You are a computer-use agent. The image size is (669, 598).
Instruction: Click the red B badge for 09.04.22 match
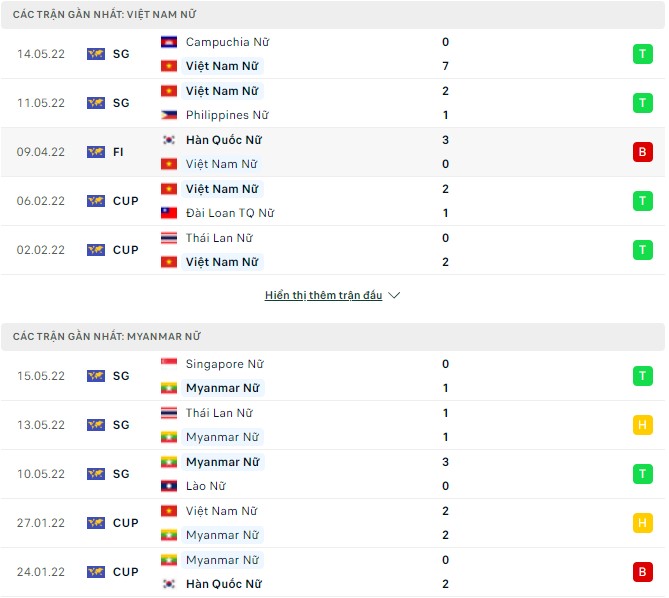point(641,152)
